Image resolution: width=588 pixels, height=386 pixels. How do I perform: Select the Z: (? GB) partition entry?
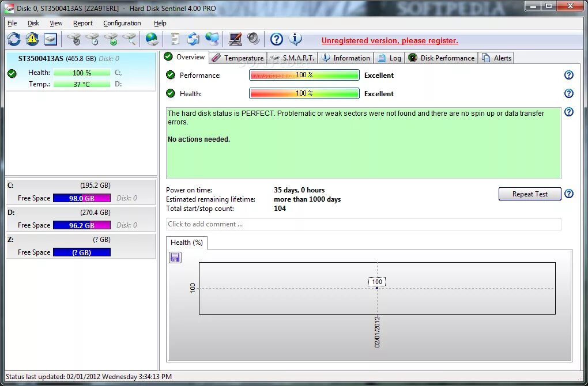81,246
